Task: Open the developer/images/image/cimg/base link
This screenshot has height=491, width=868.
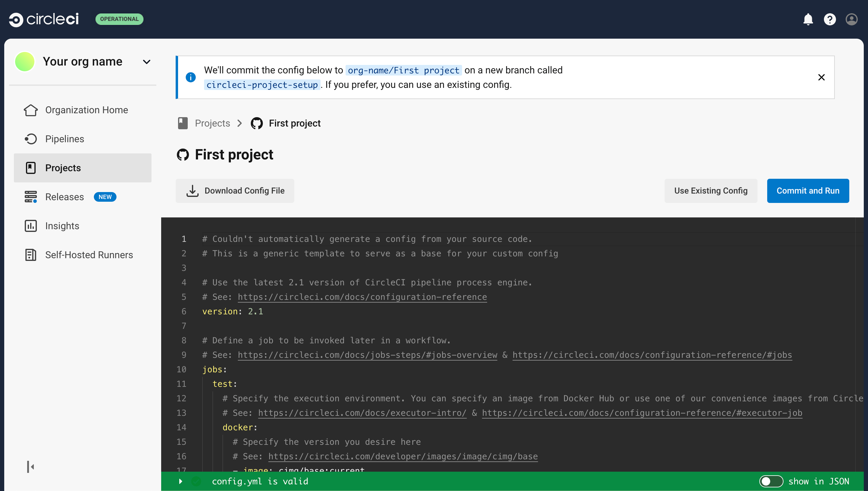Action: tap(403, 457)
